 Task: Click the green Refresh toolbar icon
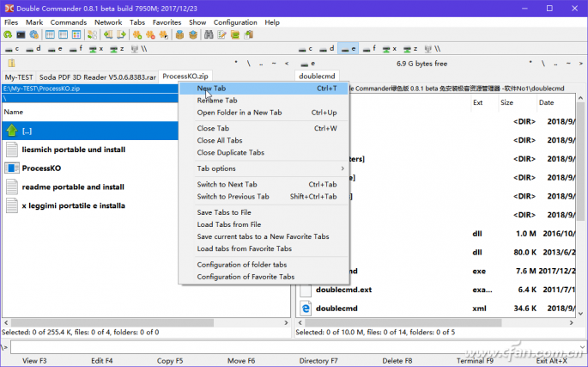(x=8, y=35)
